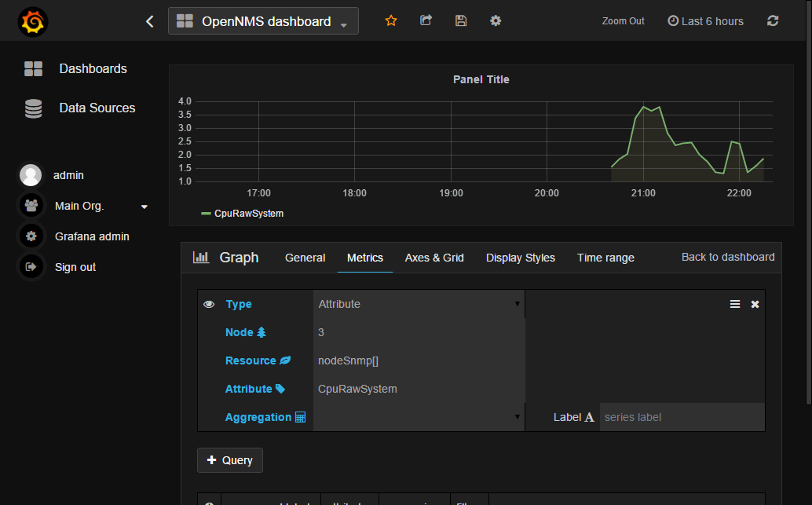Focus the series label input field
This screenshot has height=505, width=812.
point(682,417)
